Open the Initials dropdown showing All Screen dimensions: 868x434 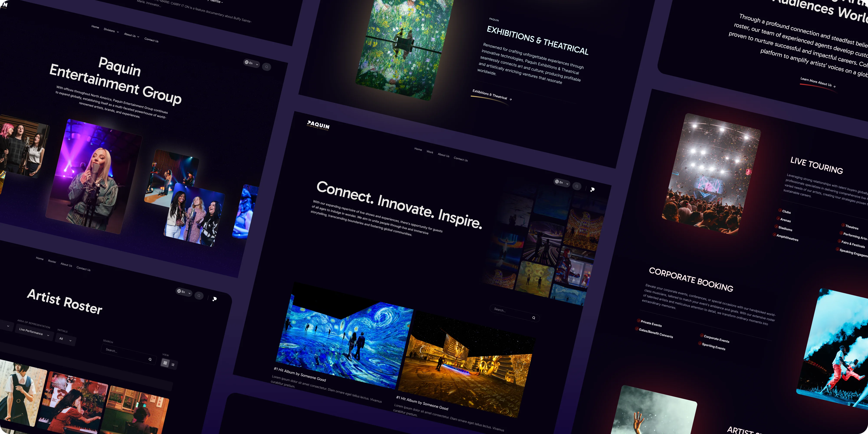(65, 339)
